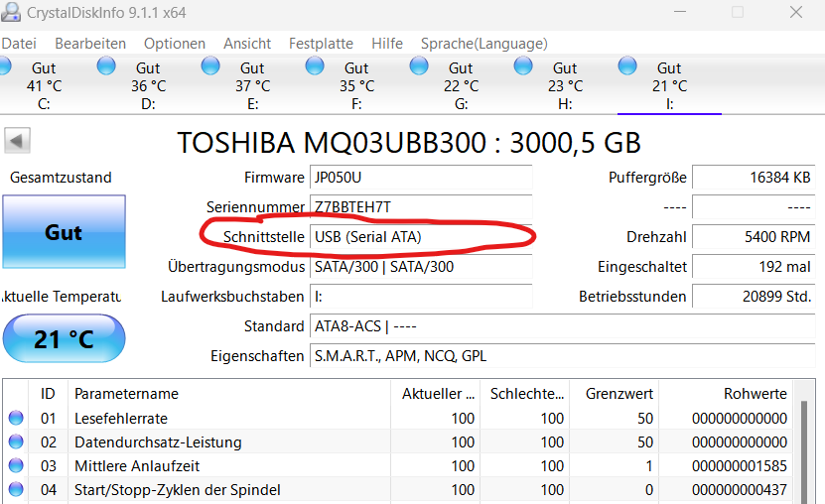Select the health status orb for drive H:
Image resolution: width=825 pixels, height=504 pixels.
[x=523, y=66]
